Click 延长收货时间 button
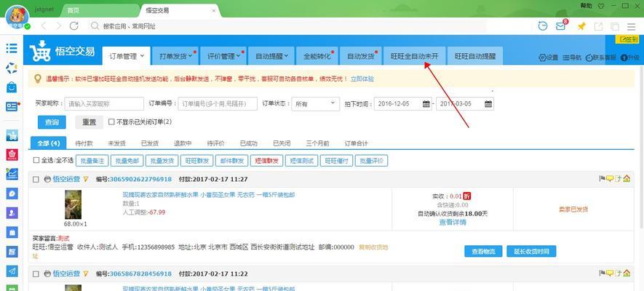The image size is (644, 291). coord(531,252)
